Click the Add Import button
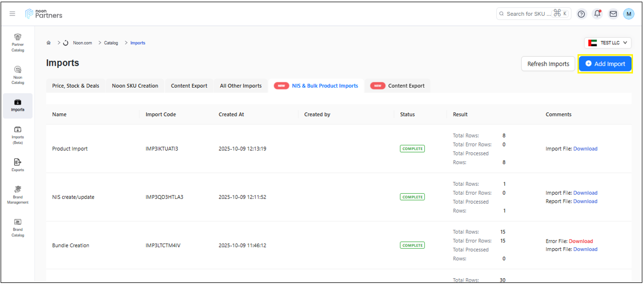This screenshot has width=644, height=285. coord(605,64)
